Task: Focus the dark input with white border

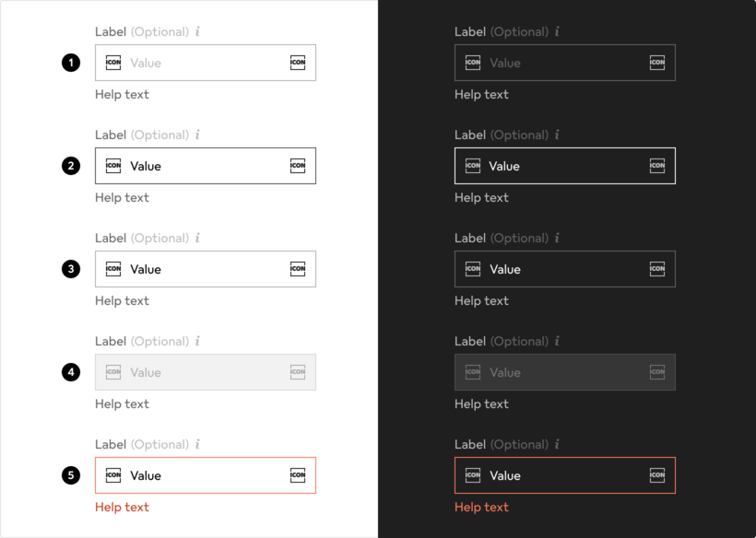Action: pyautogui.click(x=564, y=166)
